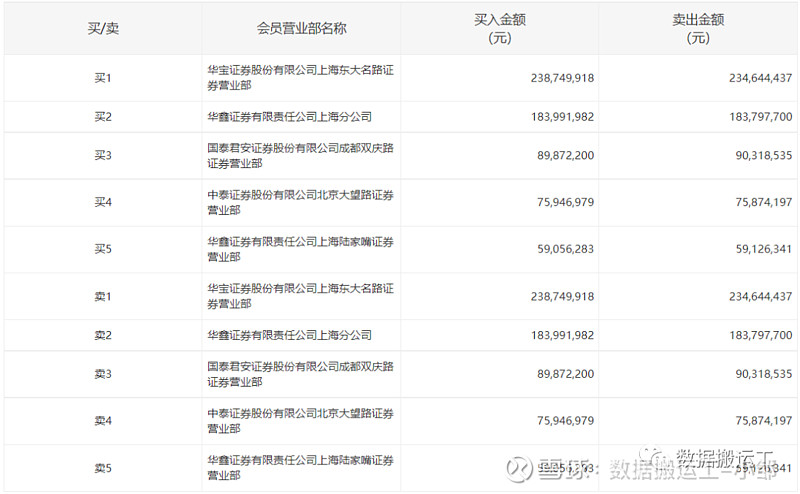Select buy amount 238,749,918 in row 卖1
800x494 pixels.
(x=562, y=297)
